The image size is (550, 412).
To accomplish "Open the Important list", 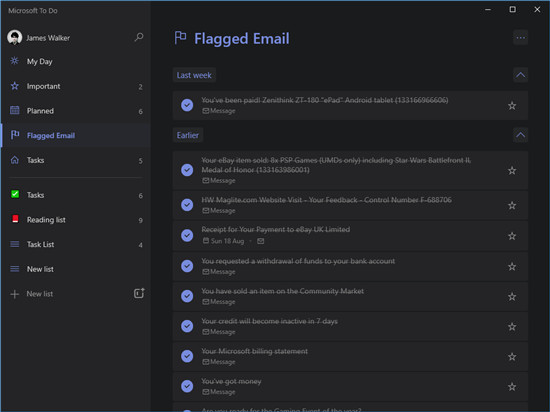I will point(76,86).
